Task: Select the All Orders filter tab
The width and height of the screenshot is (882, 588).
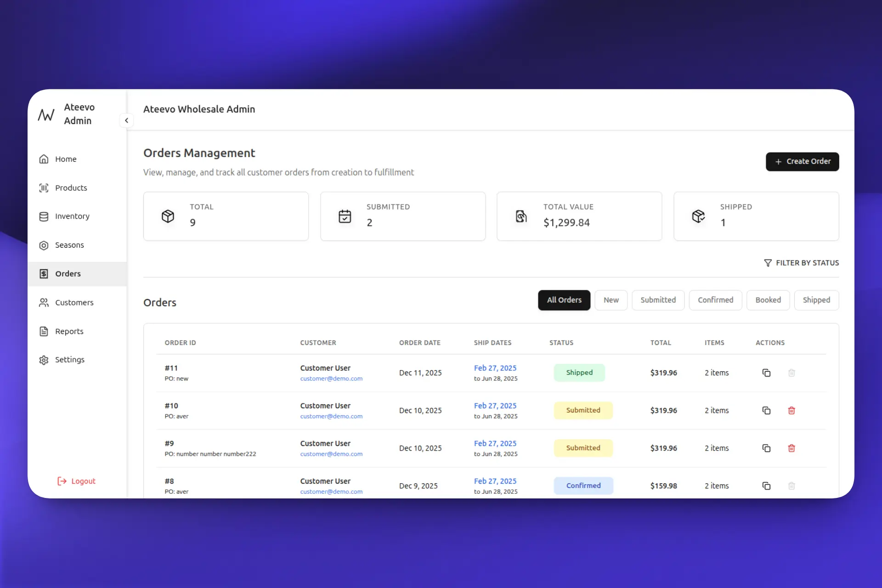Action: [x=564, y=300]
